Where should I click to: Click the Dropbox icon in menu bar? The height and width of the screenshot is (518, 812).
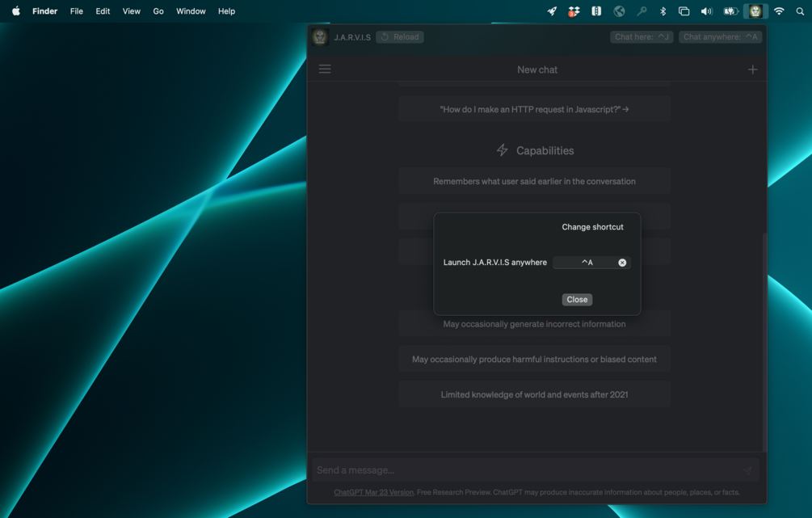click(574, 11)
